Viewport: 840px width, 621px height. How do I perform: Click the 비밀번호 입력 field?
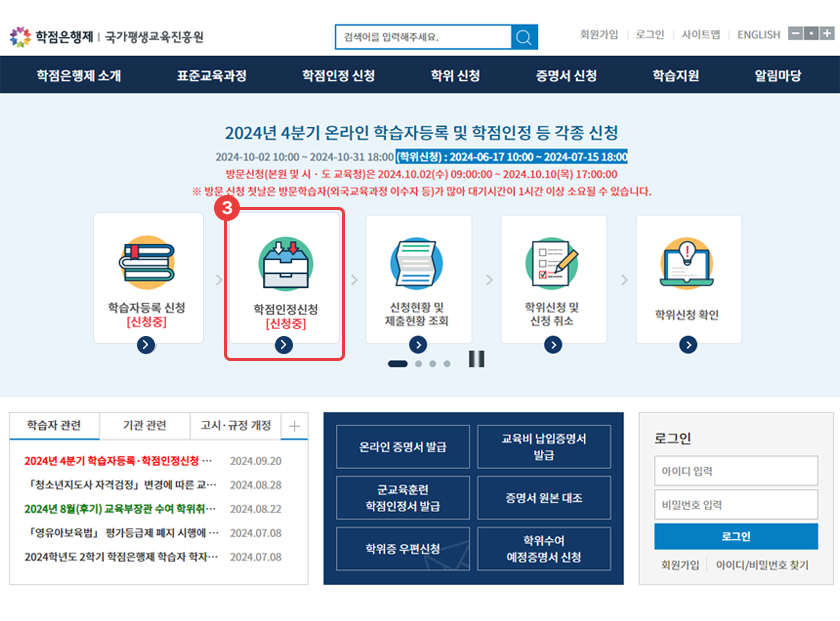pyautogui.click(x=736, y=505)
